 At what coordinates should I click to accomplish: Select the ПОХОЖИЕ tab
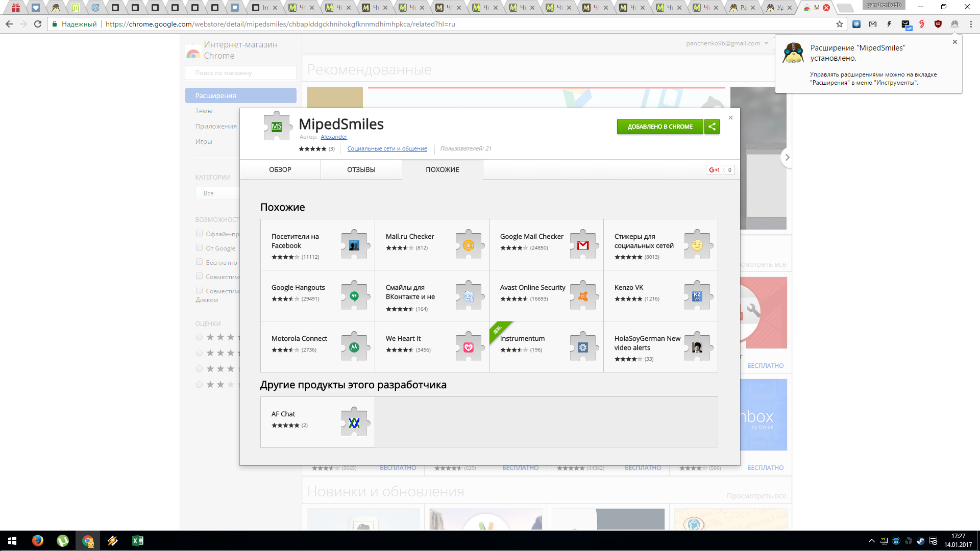[443, 169]
